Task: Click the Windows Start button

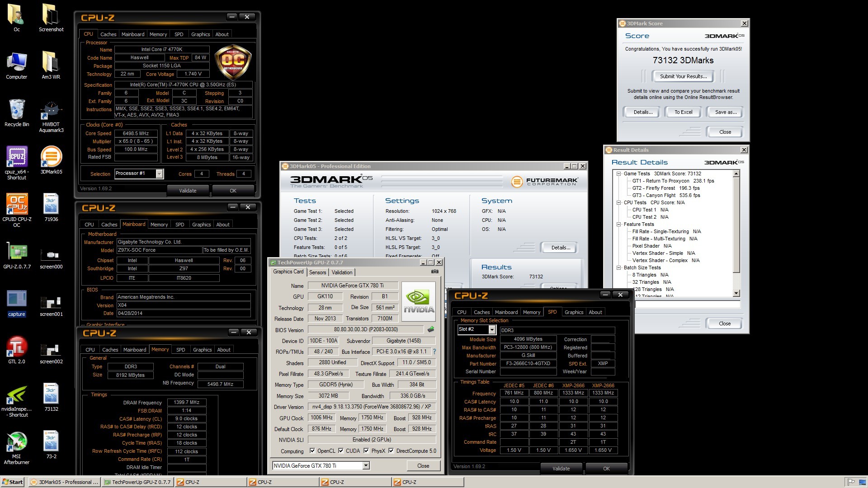Action: 13,482
